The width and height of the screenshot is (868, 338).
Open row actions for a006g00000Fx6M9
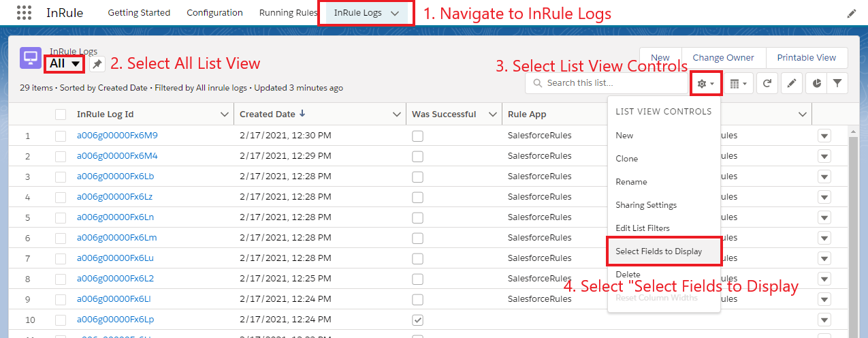[x=824, y=136]
